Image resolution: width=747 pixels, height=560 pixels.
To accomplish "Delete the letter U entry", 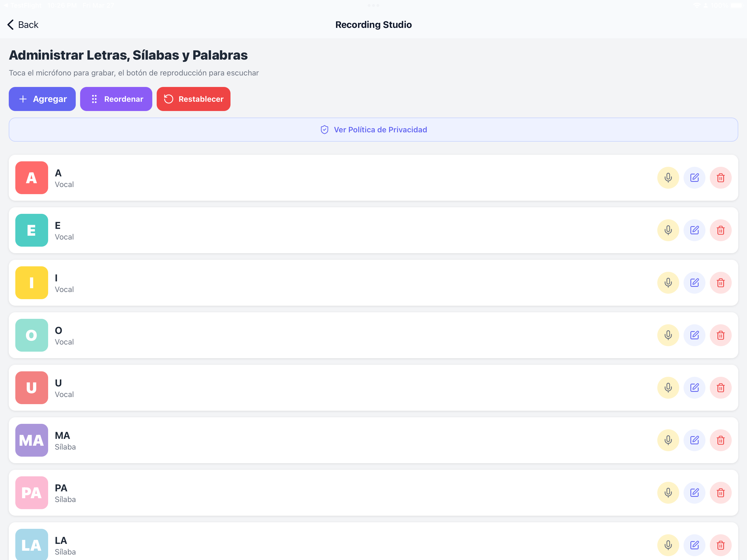I will pyautogui.click(x=721, y=388).
